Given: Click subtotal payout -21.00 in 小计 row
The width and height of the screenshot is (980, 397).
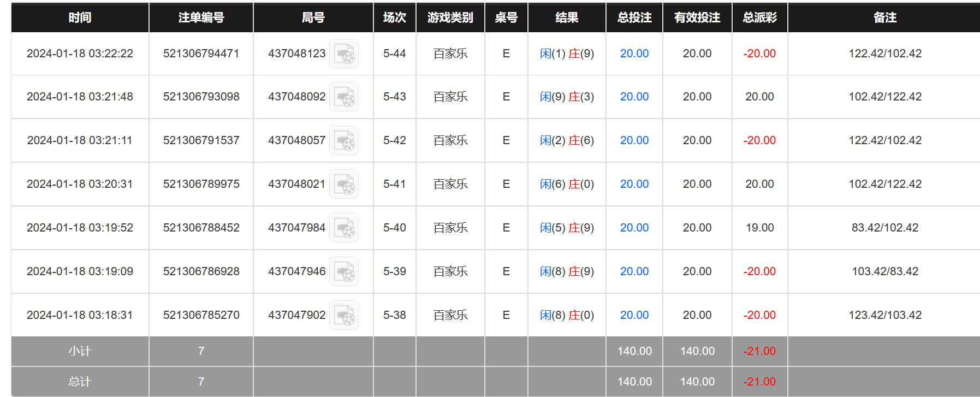Looking at the screenshot, I should tap(759, 351).
